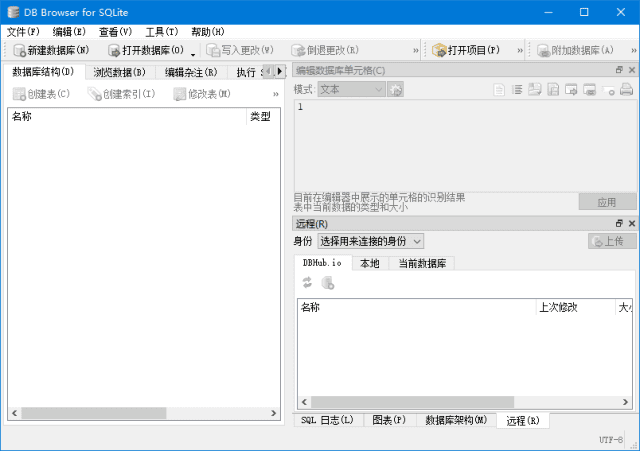
Task: Click Create Index (创建索引) button
Action: point(121,94)
